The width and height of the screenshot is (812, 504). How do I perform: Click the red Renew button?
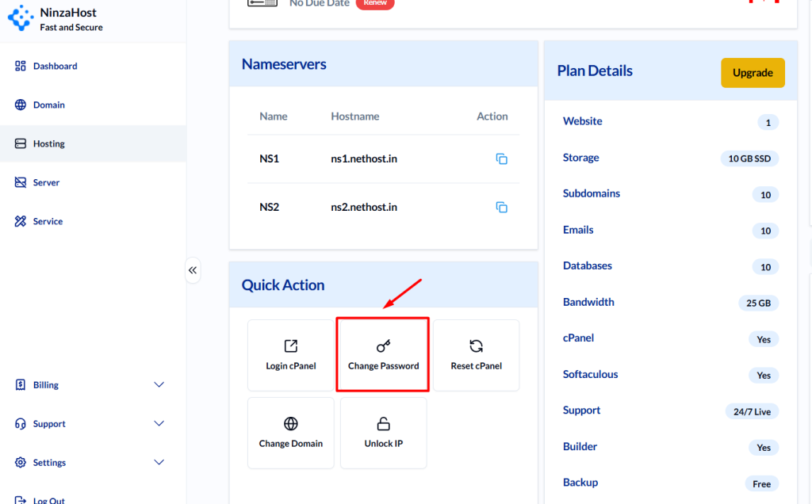click(375, 4)
